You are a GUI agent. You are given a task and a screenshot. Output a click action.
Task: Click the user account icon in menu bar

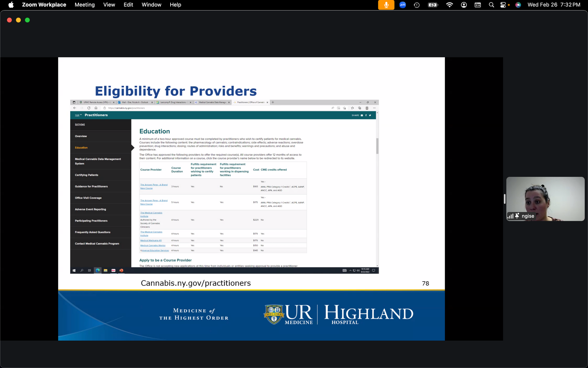coord(464,5)
